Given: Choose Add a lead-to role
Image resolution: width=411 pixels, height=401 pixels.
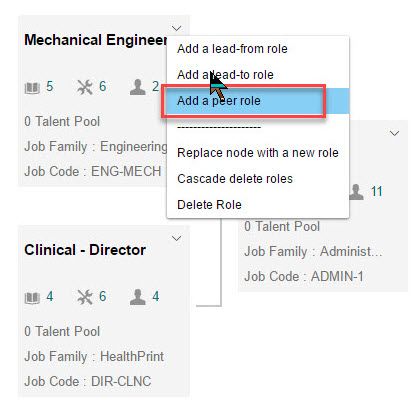Looking at the screenshot, I should pyautogui.click(x=225, y=75).
